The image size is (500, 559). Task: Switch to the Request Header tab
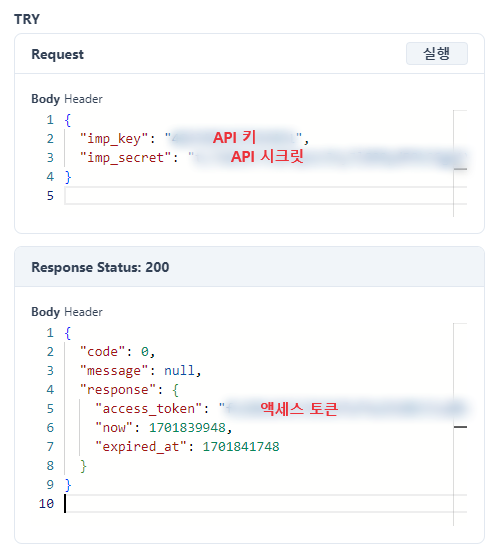pyautogui.click(x=83, y=99)
